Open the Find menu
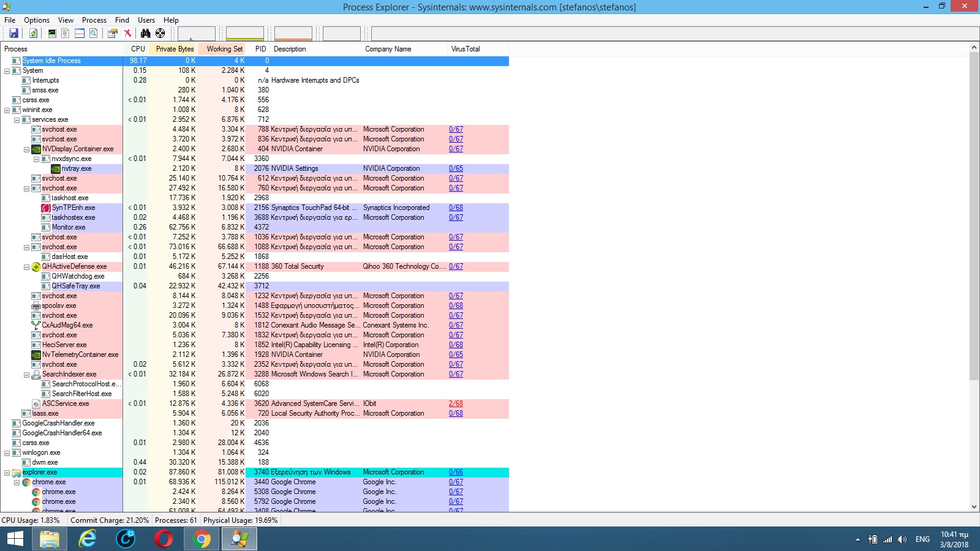This screenshot has height=551, width=980. click(123, 20)
